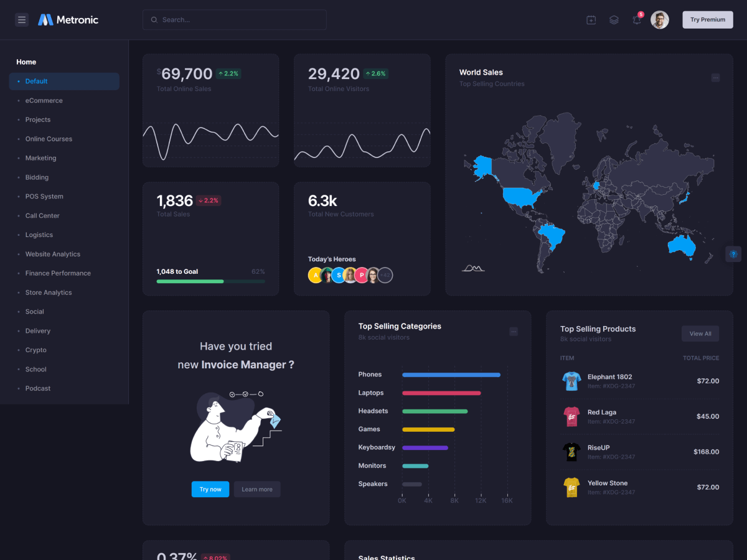Click the Elephant 1802 t-shirt thumbnail
Image resolution: width=747 pixels, height=560 pixels.
click(571, 381)
